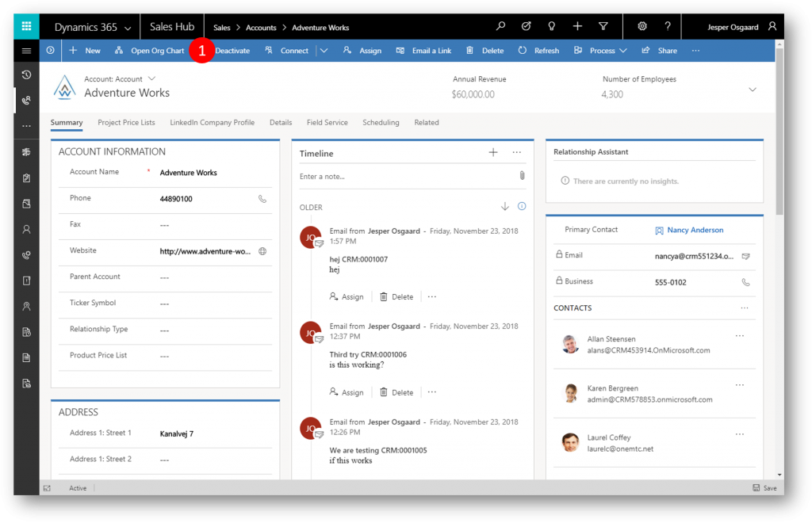Open the task flow checkmark circle icon
This screenshot has width=812, height=523.
(527, 26)
